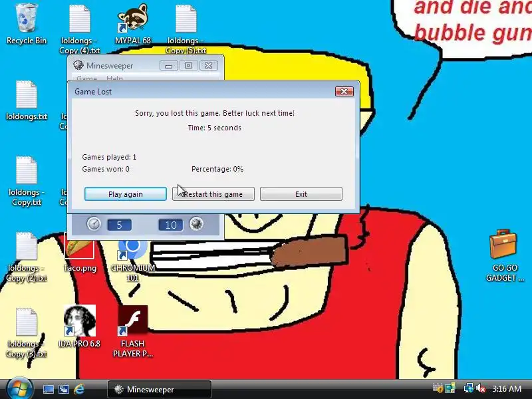This screenshot has width=532, height=399.
Task: Select the loldongs - Copy (3).txt file
Action: pyautogui.click(x=26, y=333)
